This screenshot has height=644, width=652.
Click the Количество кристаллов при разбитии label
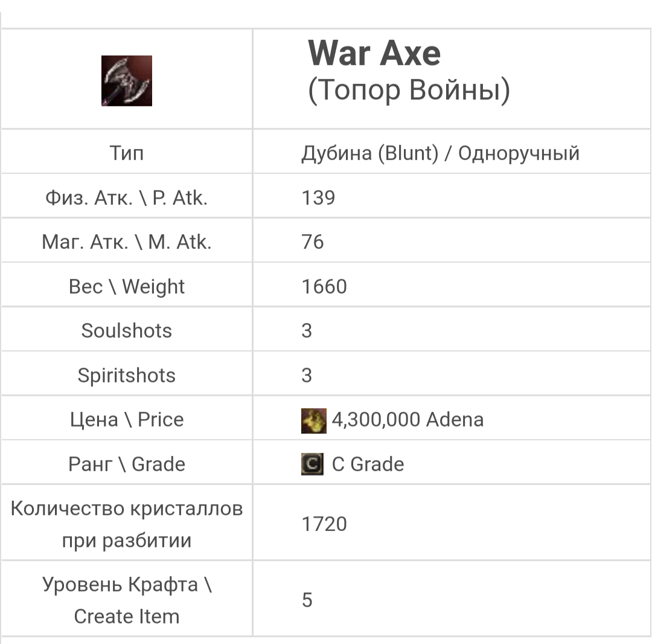[127, 524]
